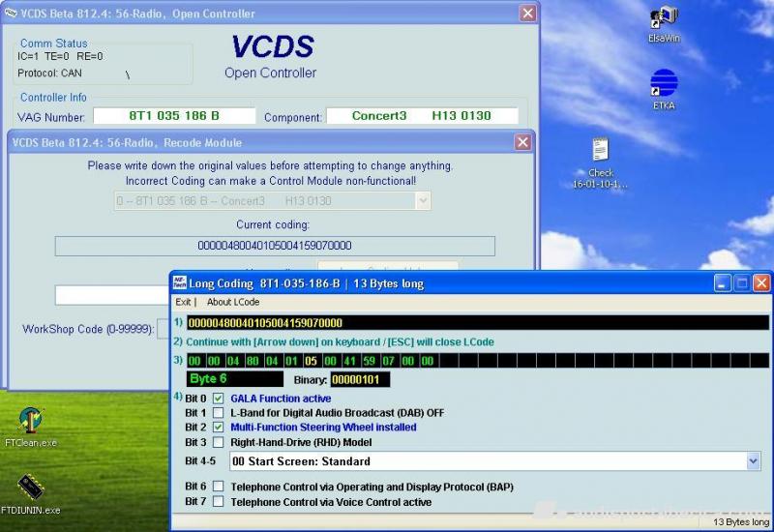The image size is (774, 532).
Task: Click the WorkShop Code label
Action: click(x=88, y=329)
